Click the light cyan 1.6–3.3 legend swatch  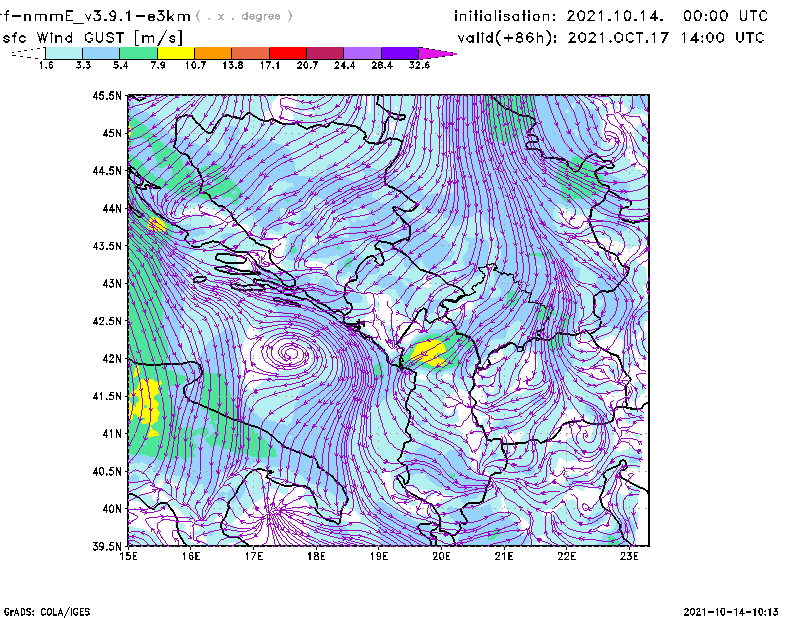click(x=64, y=53)
